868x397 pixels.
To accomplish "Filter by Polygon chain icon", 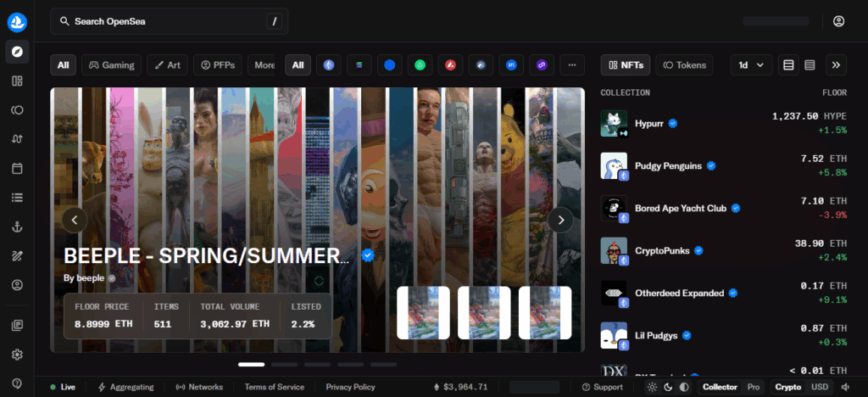I will [542, 64].
